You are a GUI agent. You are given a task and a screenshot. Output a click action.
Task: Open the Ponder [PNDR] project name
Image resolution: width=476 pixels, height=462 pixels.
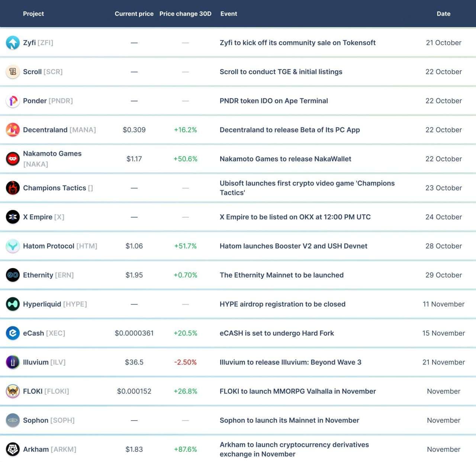[x=48, y=101]
